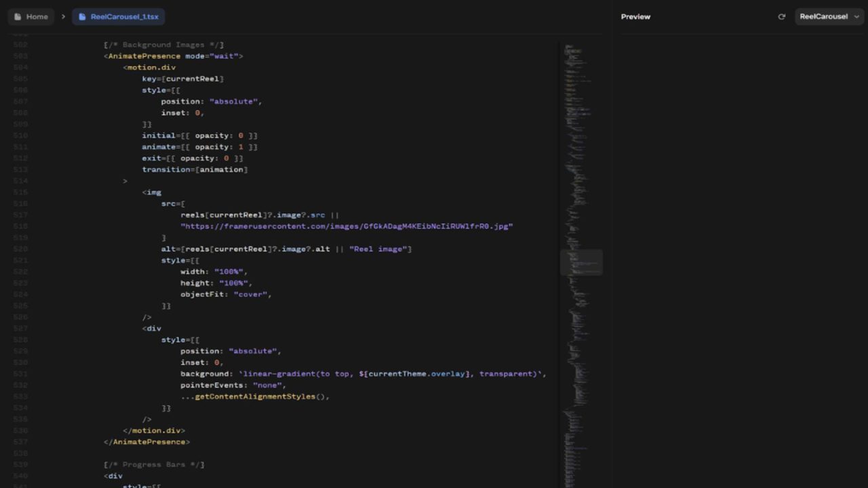
Task: Place cursor on the transition animation attribute
Action: click(195, 169)
